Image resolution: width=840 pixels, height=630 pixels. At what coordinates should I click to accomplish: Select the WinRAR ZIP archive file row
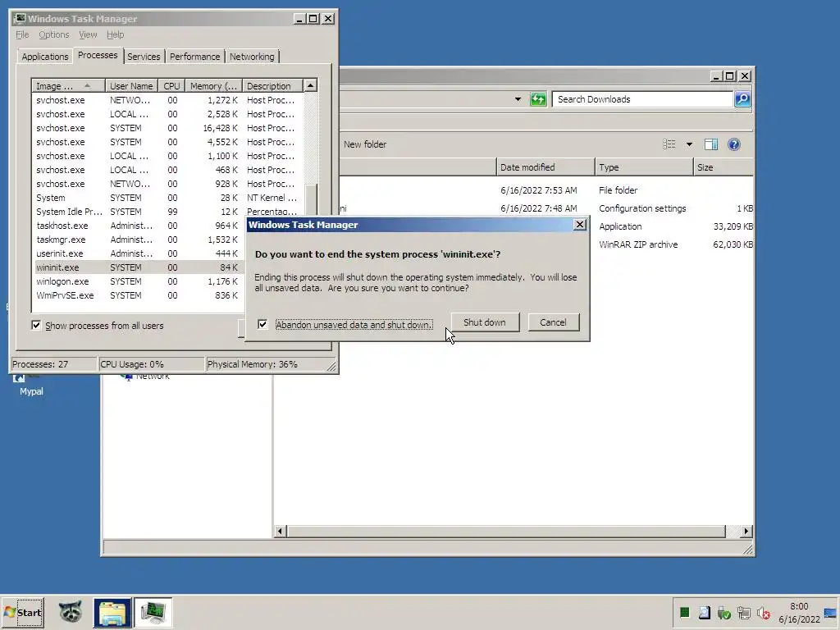point(672,244)
